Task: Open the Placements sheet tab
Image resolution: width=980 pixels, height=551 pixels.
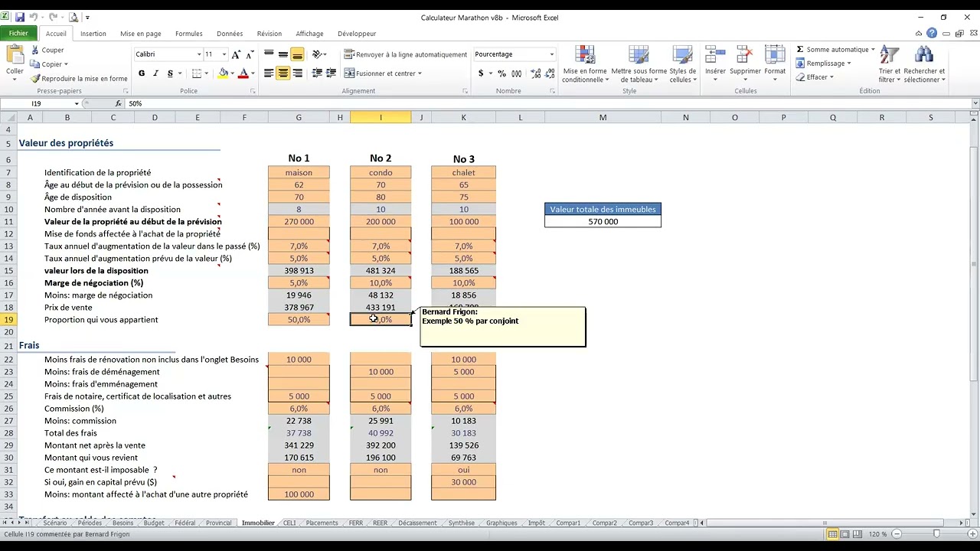Action: click(x=322, y=523)
